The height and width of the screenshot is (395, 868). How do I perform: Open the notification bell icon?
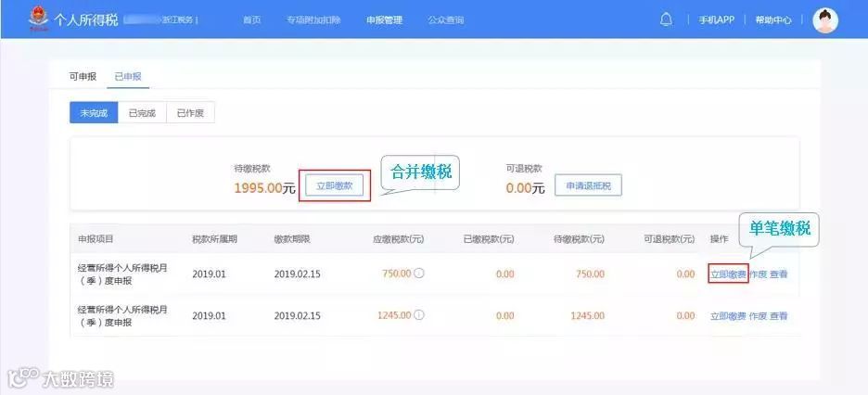pos(667,19)
